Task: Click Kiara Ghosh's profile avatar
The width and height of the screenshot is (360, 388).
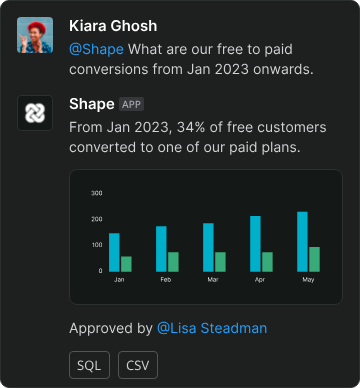Action: point(35,35)
